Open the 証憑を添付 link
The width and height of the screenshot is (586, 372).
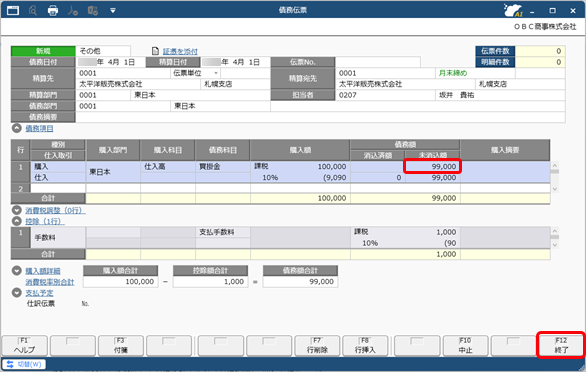(x=180, y=51)
